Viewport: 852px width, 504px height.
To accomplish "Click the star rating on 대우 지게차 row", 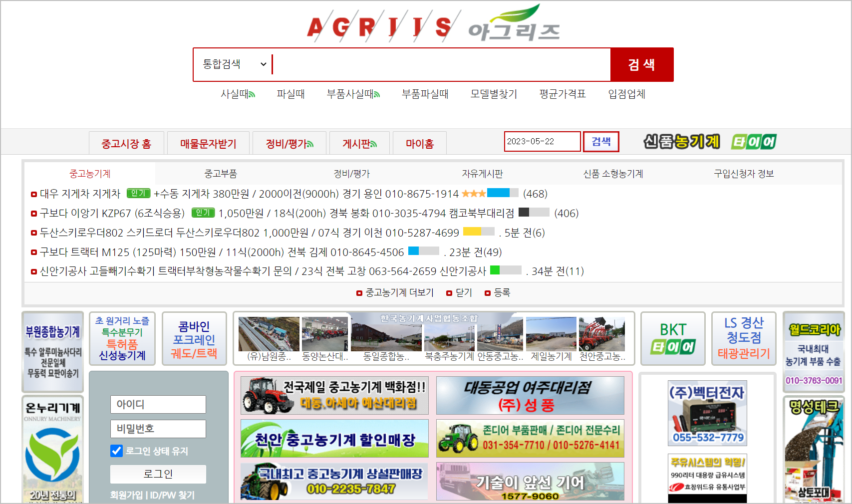I will 473,193.
